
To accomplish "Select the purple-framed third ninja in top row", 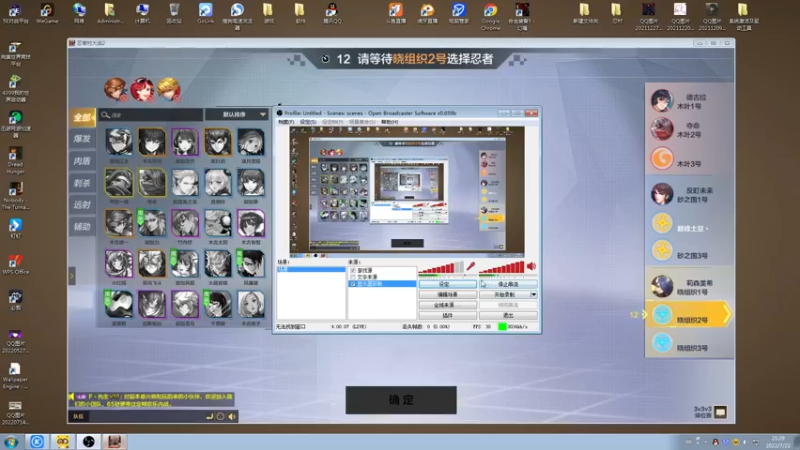I will [185, 141].
